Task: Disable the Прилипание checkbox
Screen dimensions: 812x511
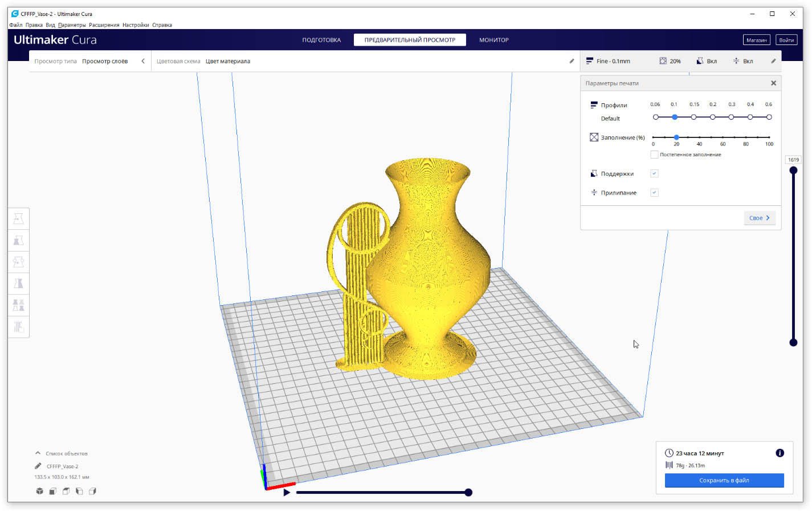Action: pos(654,192)
